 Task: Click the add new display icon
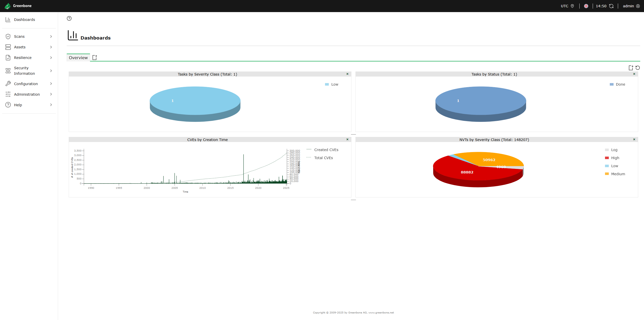tap(631, 68)
